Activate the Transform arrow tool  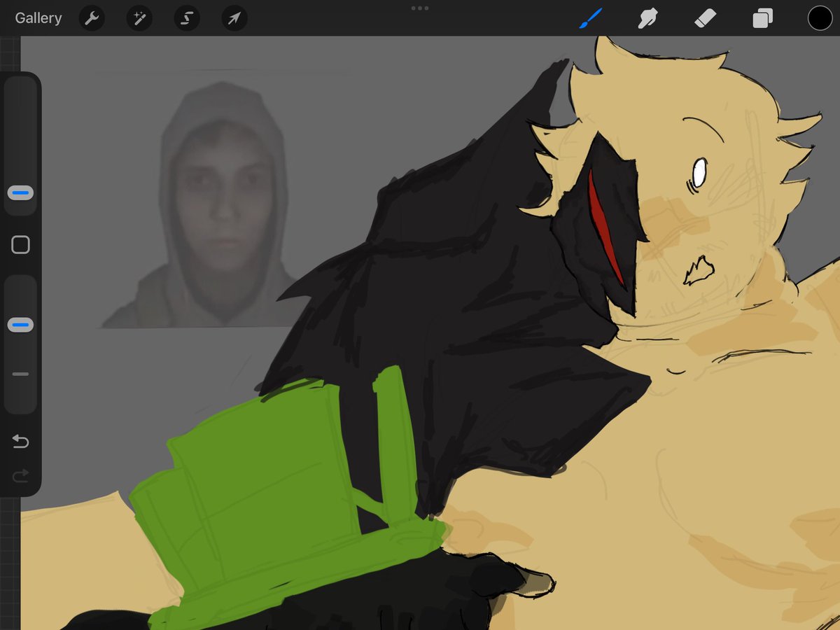[234, 18]
